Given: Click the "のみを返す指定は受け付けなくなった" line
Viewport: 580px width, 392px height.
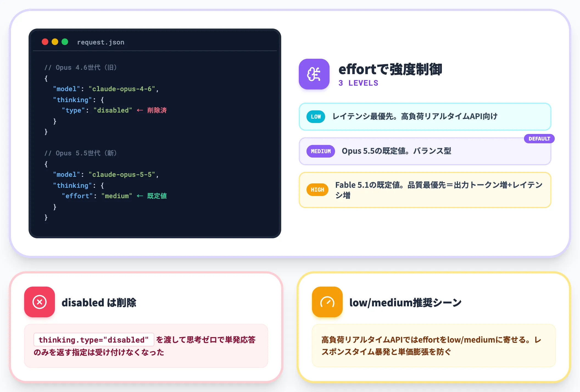Looking at the screenshot, I should pyautogui.click(x=99, y=352).
